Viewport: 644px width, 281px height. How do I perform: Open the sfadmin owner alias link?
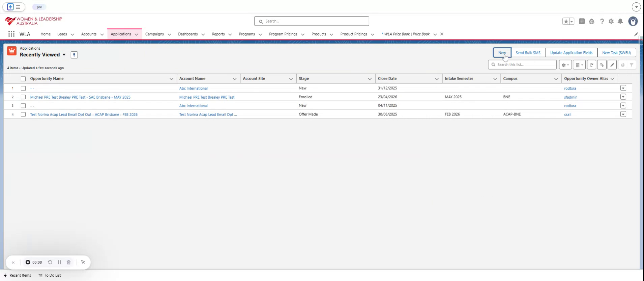(x=570, y=97)
